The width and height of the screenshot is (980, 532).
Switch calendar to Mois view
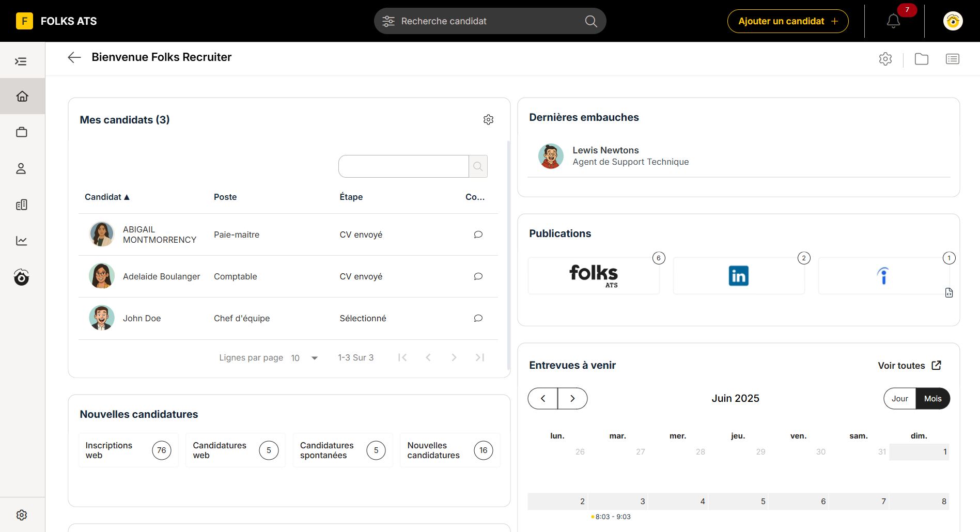click(x=932, y=399)
